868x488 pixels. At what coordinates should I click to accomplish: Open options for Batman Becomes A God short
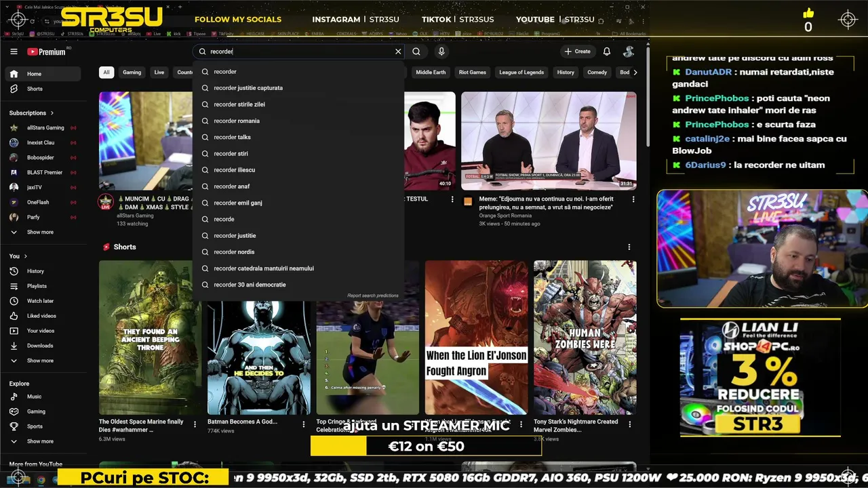coord(303,424)
